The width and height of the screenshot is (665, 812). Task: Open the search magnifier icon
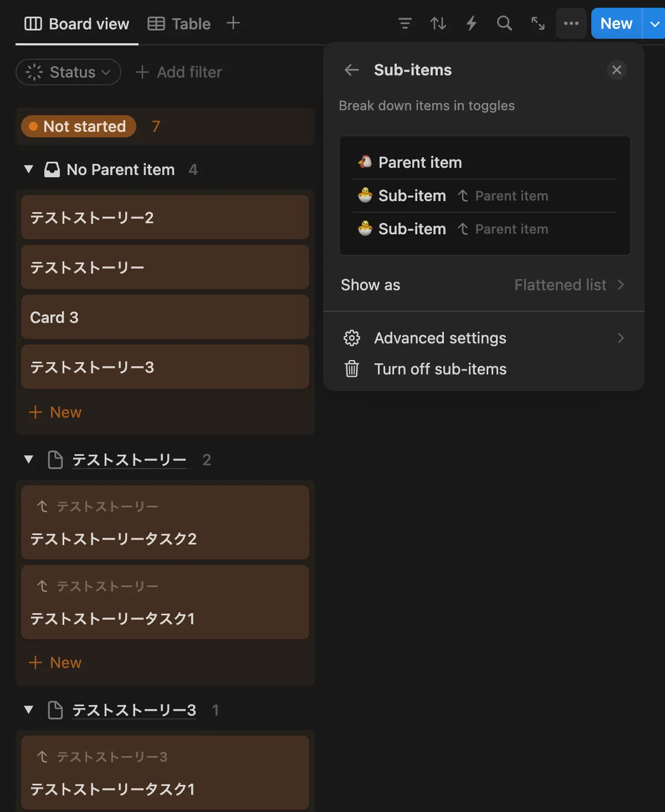coord(504,23)
